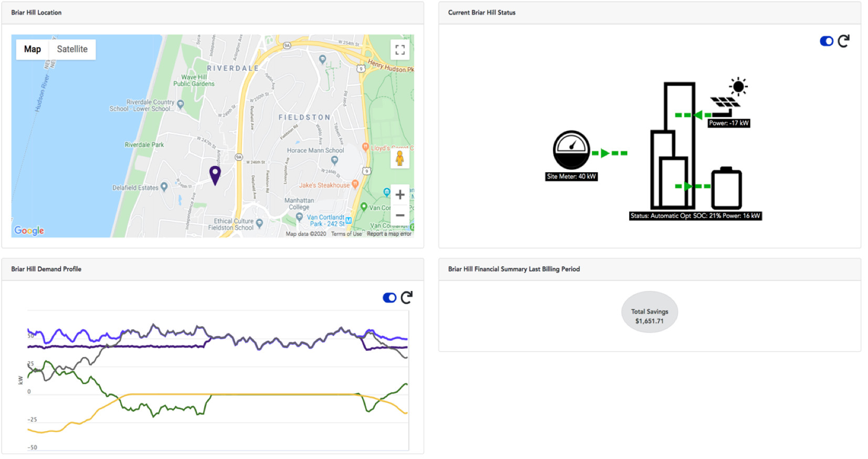Click Riverdale Country School marker
Screen dimensions: 868x459
click(181, 104)
